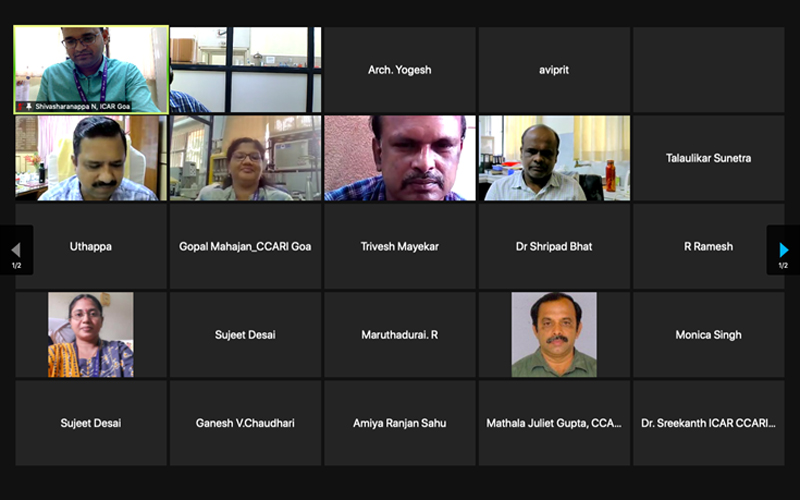Select Amiya Ranjan Sahu tile
This screenshot has width=800, height=500.
click(399, 423)
